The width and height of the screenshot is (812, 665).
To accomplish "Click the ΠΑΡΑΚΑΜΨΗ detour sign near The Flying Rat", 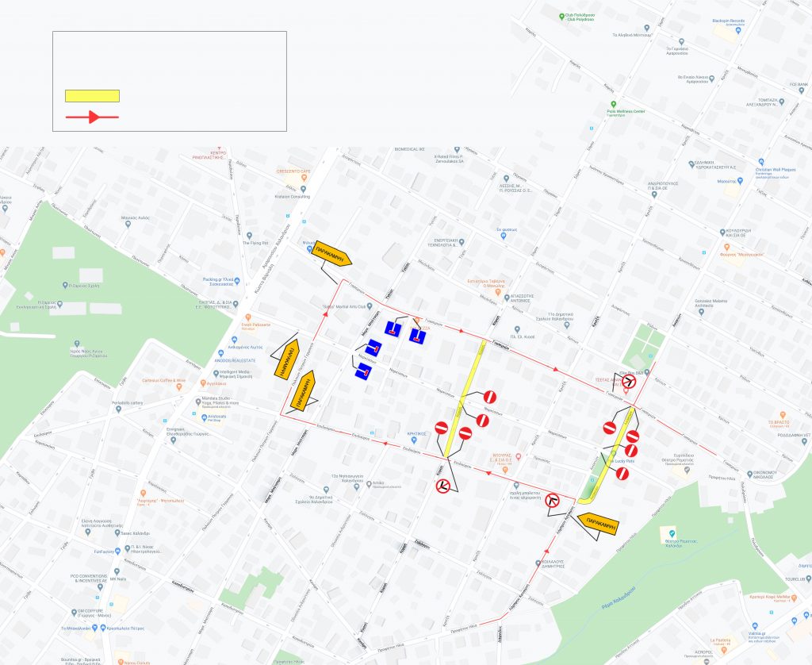I will [x=333, y=250].
